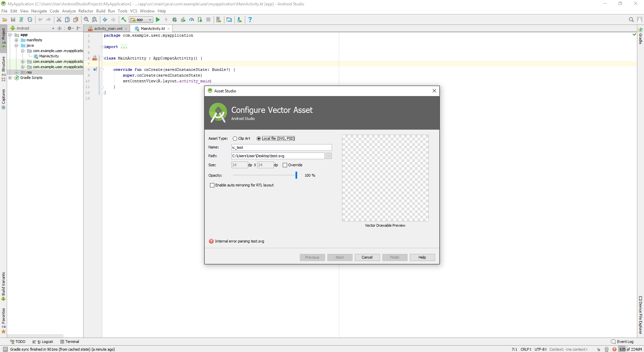Click the Help button in the dialog

click(x=422, y=257)
